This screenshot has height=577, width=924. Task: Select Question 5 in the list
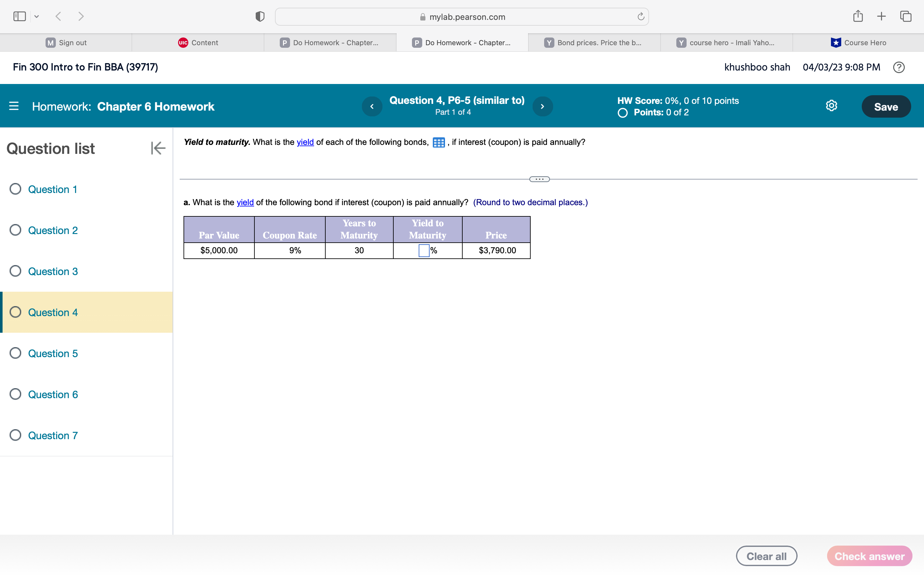pyautogui.click(x=53, y=353)
